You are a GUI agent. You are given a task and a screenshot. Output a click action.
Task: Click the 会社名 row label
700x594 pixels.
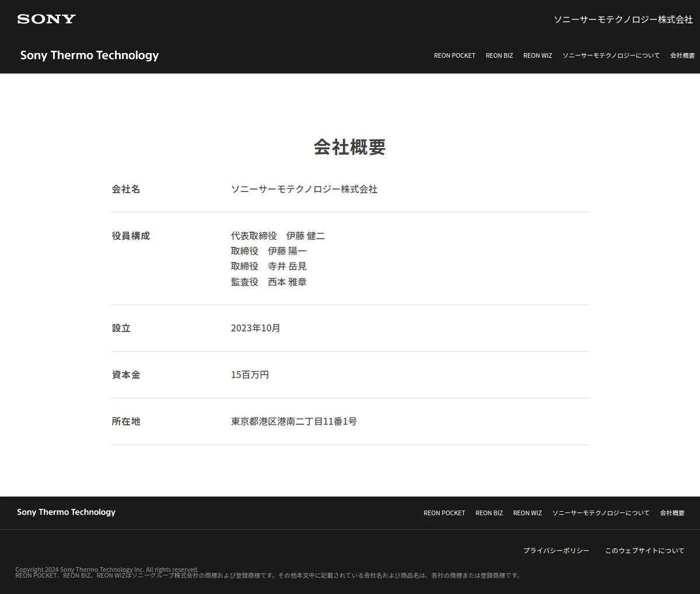coord(126,189)
